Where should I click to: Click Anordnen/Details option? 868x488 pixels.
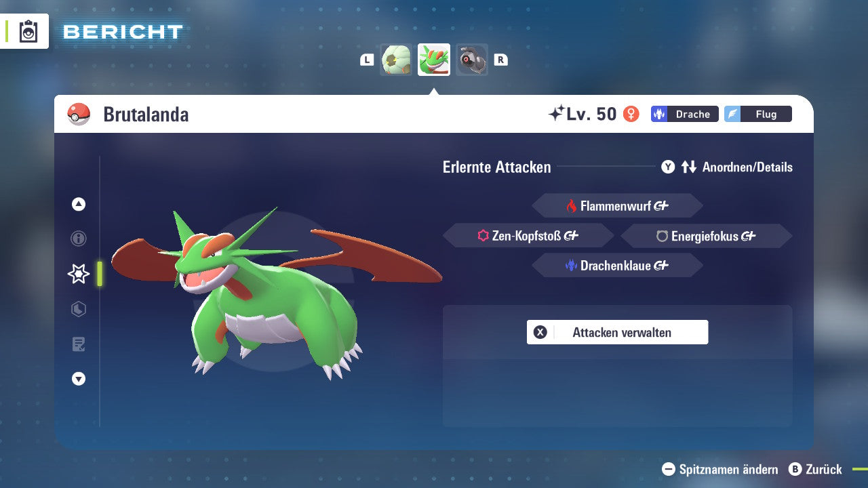coord(727,167)
